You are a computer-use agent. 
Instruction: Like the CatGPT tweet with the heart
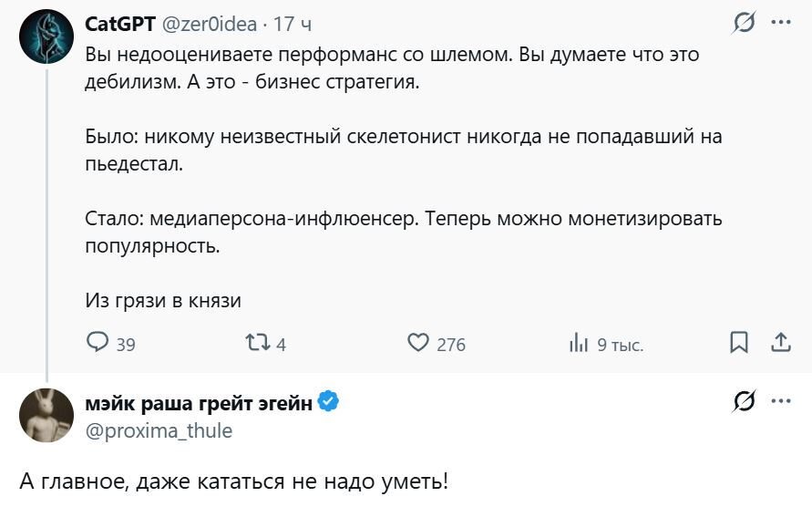[x=417, y=343]
